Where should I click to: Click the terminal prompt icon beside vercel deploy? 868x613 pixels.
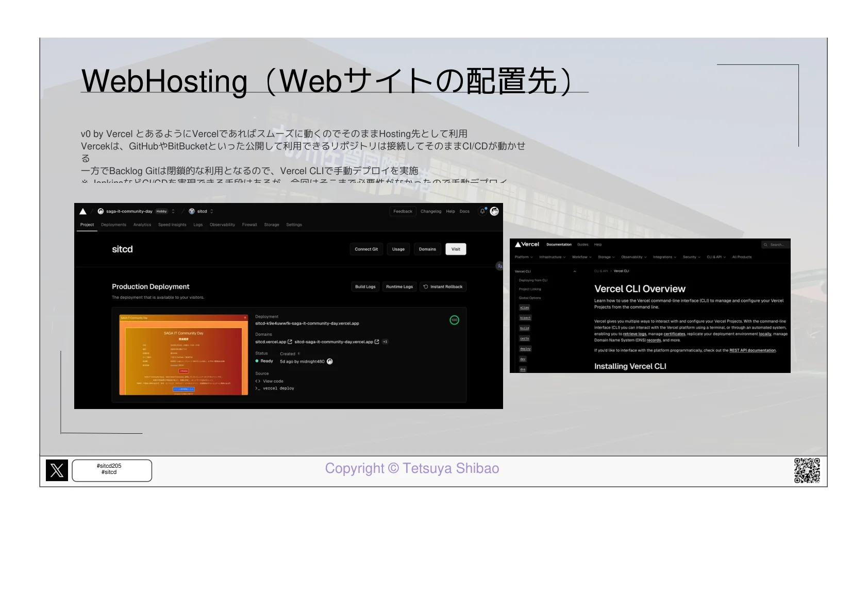click(258, 388)
